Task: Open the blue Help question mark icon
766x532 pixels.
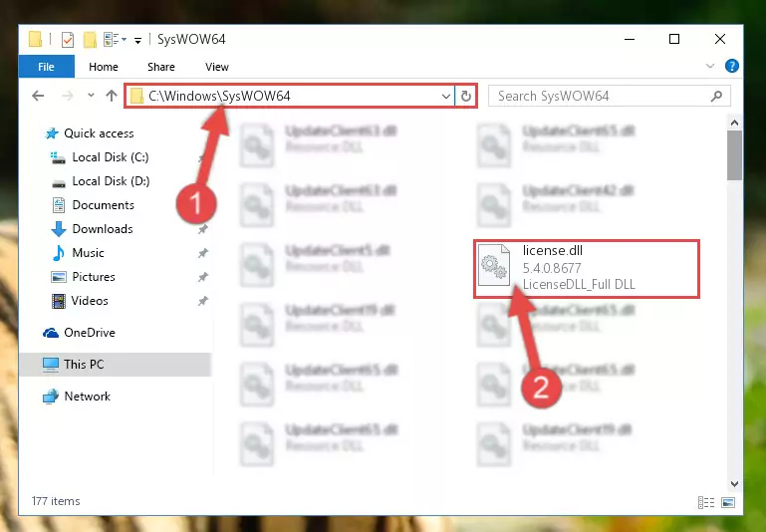Action: click(x=732, y=66)
